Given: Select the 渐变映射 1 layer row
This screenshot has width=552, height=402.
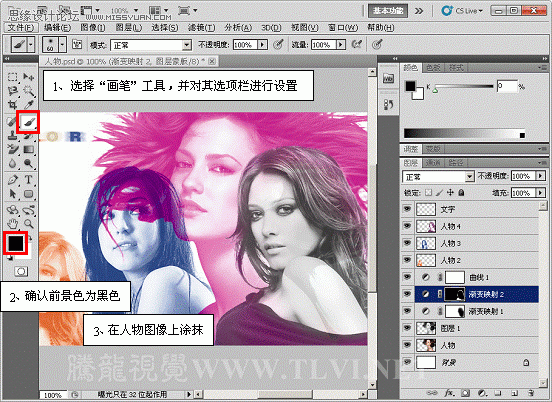Looking at the screenshot, I should point(470,311).
